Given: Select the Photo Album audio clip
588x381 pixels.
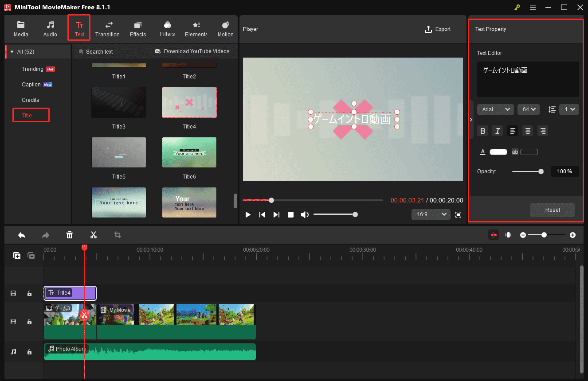Looking at the screenshot, I should tap(150, 352).
